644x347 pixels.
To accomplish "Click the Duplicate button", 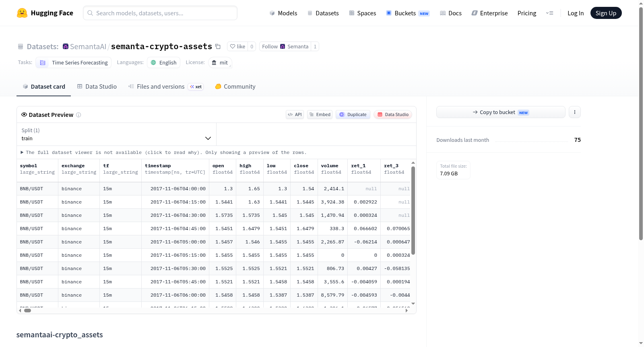I will point(353,114).
